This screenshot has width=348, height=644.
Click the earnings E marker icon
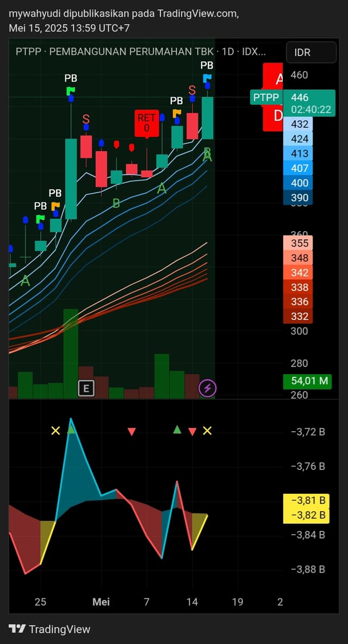(86, 388)
